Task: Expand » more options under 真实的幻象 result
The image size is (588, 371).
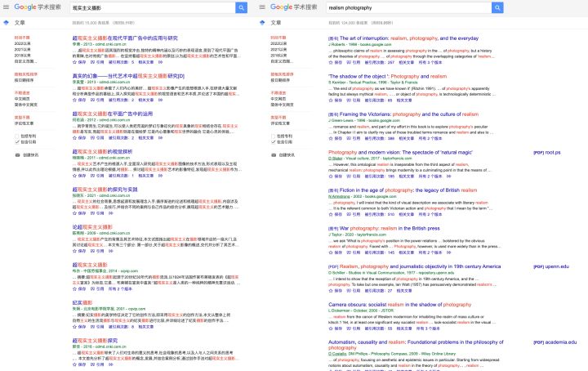Action: pos(160,101)
